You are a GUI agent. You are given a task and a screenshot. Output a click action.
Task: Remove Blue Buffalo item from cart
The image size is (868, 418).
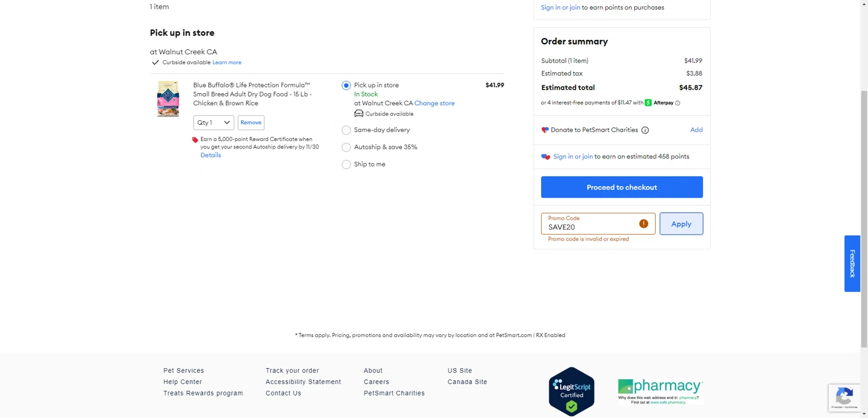click(251, 123)
